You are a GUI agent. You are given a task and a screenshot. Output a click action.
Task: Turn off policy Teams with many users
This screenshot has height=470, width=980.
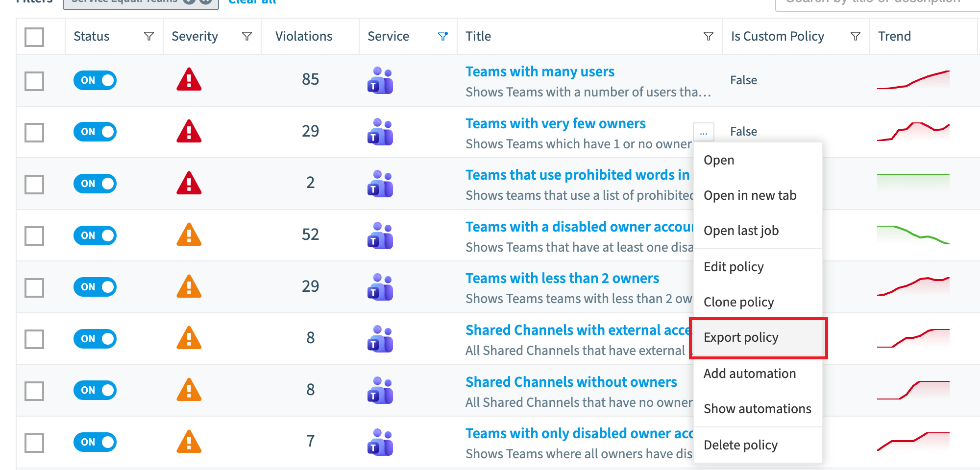click(x=95, y=80)
